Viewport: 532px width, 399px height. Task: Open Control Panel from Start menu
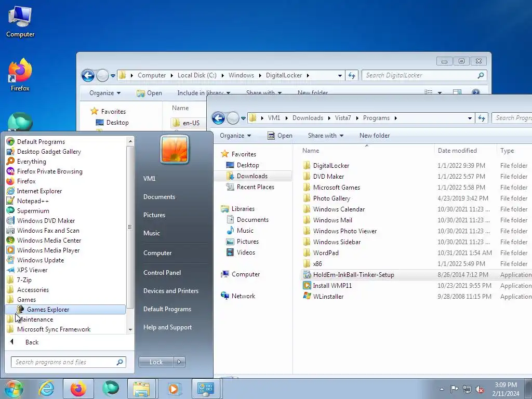tap(162, 272)
